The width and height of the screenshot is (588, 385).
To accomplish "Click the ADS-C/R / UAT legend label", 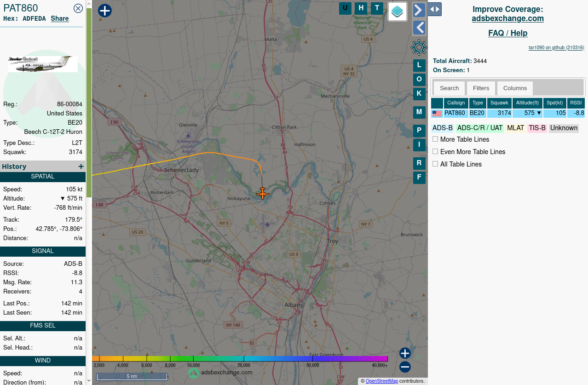I will (x=480, y=128).
